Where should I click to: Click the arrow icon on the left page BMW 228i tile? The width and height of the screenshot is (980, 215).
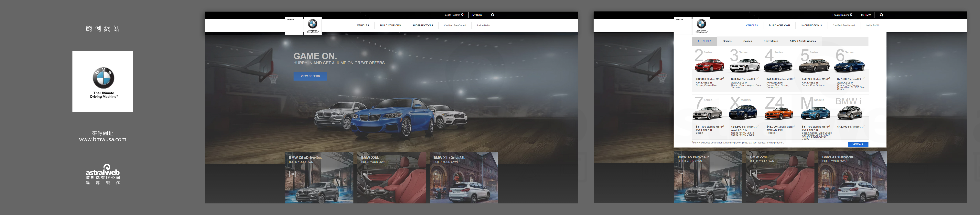pyautogui.click(x=364, y=174)
